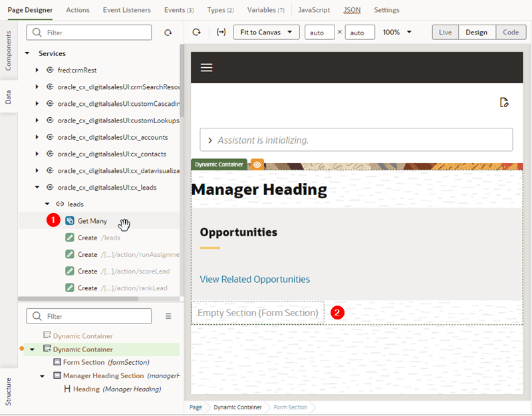The width and height of the screenshot is (532, 416).
Task: Collapse the Manager Heading Section in Structure
Action: [42, 376]
